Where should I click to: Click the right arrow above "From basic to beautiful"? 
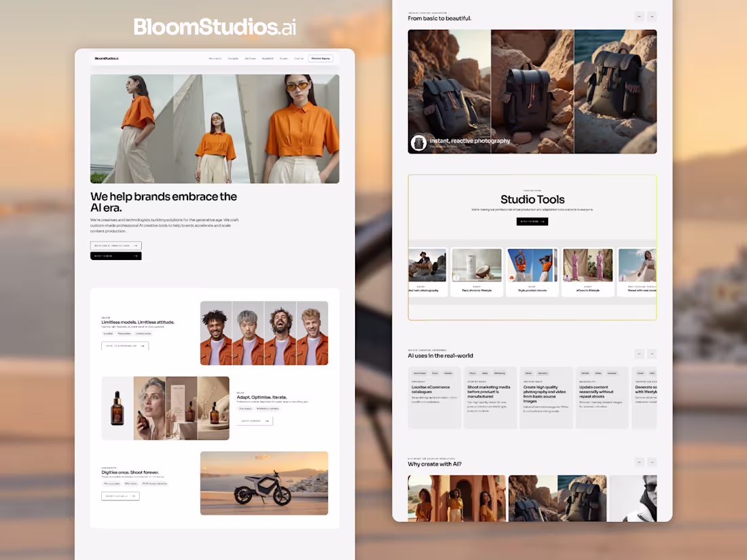[652, 16]
